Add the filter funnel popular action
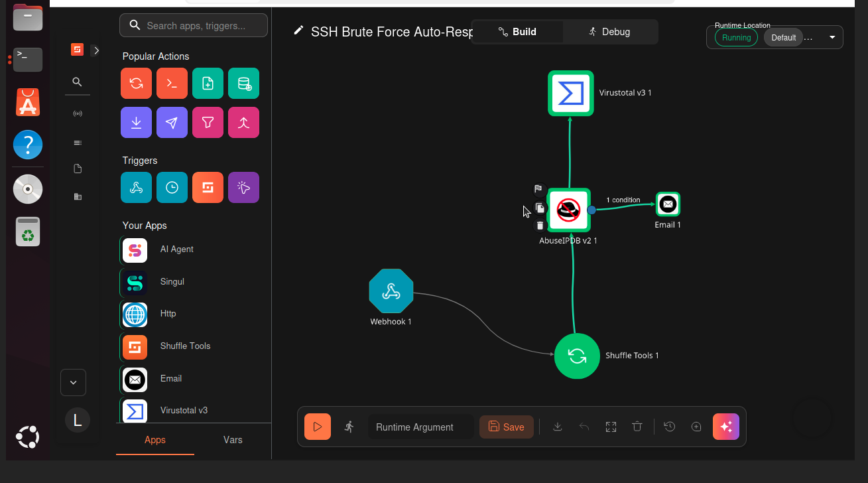 pos(208,123)
